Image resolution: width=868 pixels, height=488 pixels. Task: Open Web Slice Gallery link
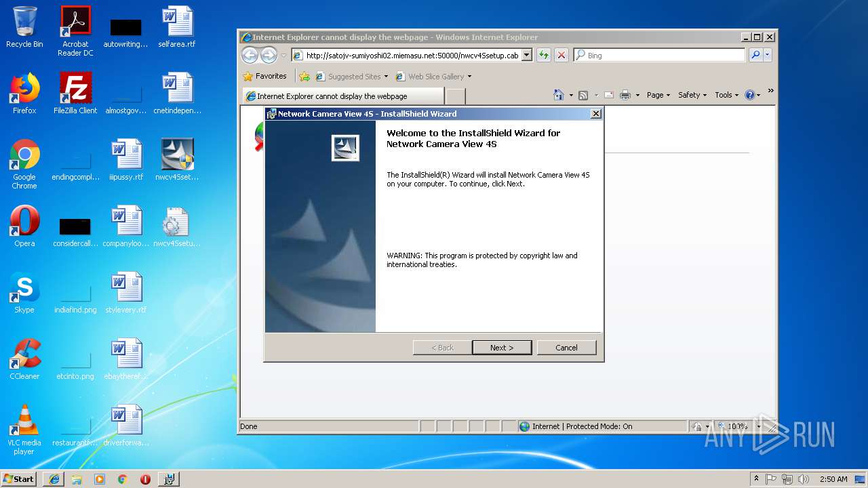click(x=433, y=77)
